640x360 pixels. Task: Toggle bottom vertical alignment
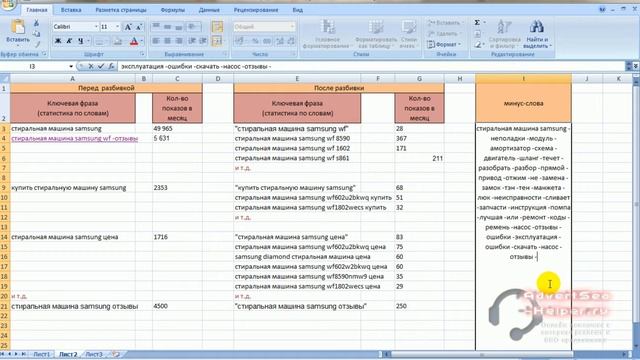click(x=179, y=27)
